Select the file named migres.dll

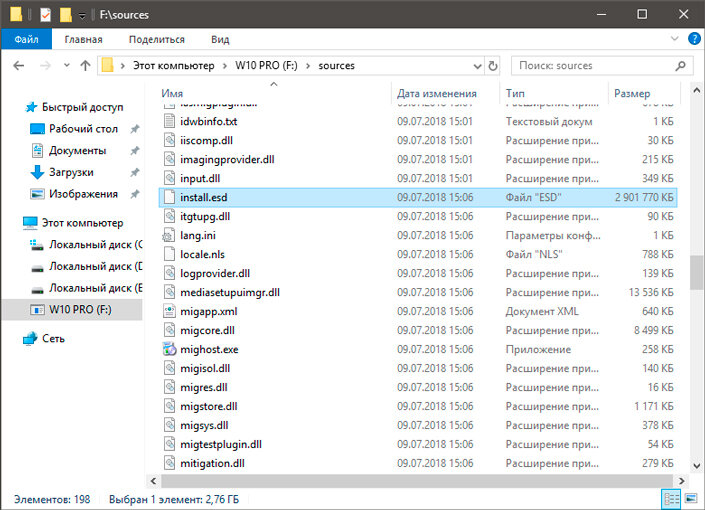click(x=203, y=387)
